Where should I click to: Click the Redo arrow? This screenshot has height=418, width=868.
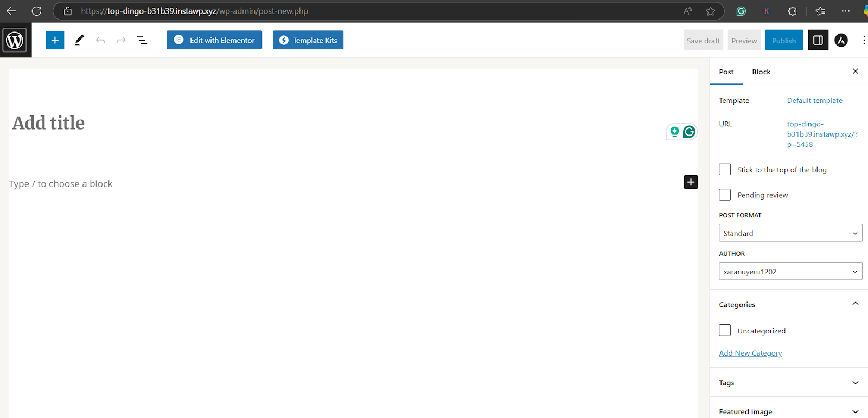point(121,40)
